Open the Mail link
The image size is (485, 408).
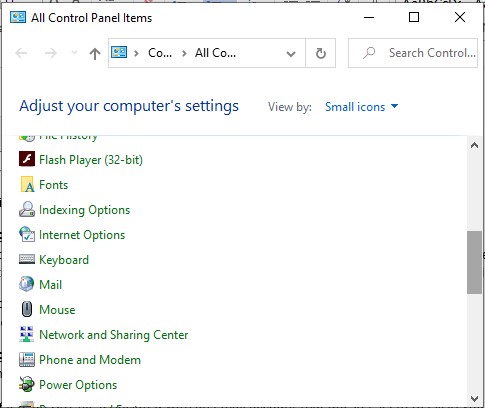(x=51, y=285)
